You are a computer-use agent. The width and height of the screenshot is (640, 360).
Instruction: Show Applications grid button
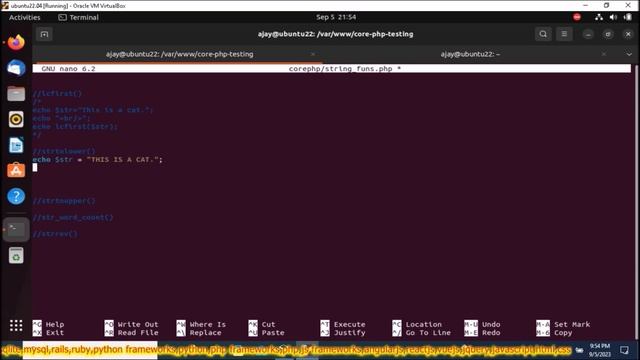pyautogui.click(x=16, y=325)
